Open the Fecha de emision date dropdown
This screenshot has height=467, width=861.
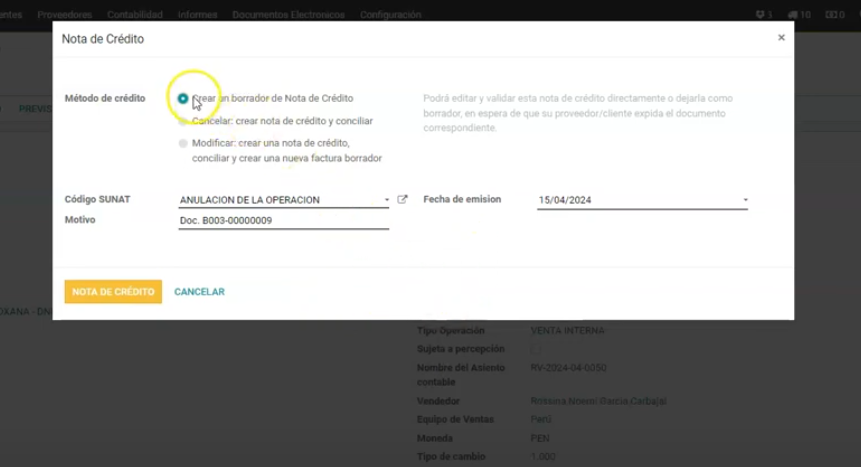tap(745, 200)
